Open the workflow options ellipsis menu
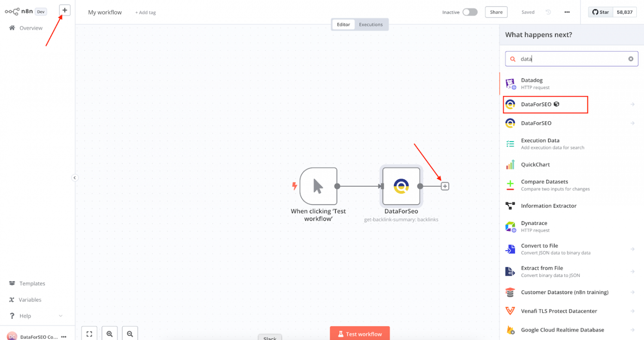The width and height of the screenshot is (644, 340). (567, 12)
